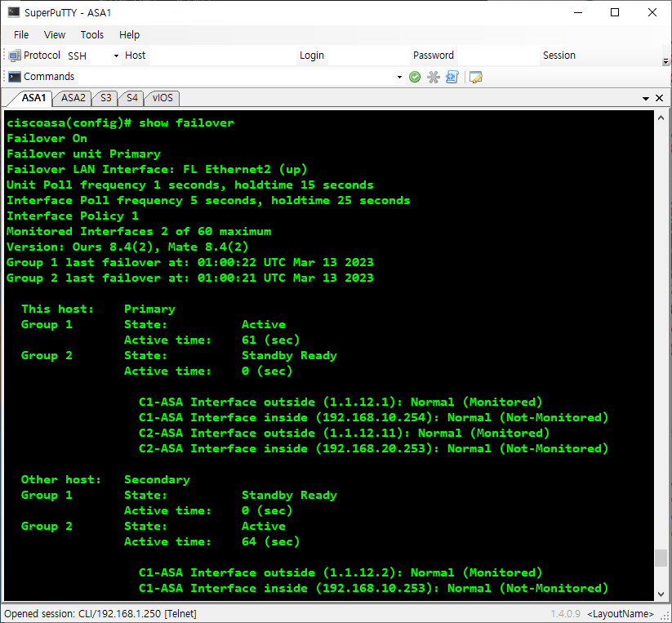Image resolution: width=672 pixels, height=623 pixels.
Task: Click the terminal scrollbar down arrow
Action: 661,594
